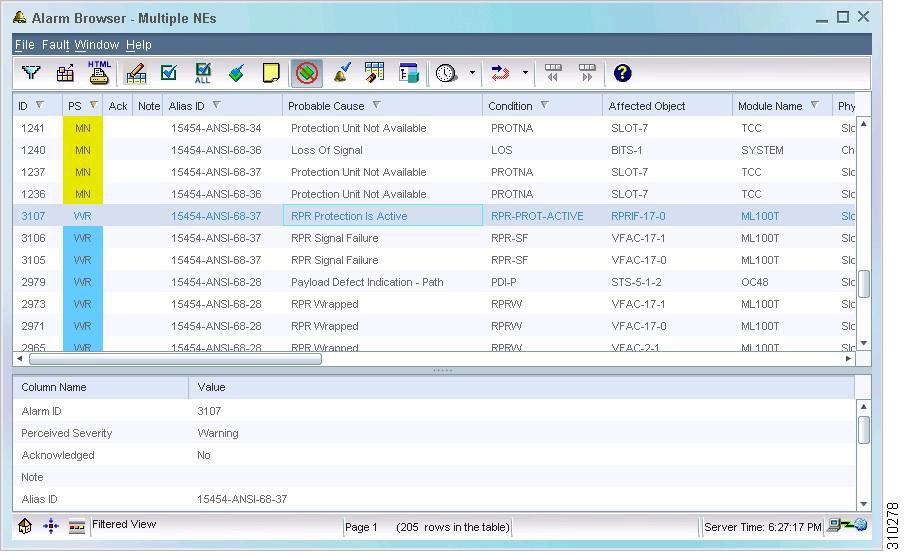The height and width of the screenshot is (553, 904).
Task: Click the red-blue refresh arrows icon
Action: 500,73
